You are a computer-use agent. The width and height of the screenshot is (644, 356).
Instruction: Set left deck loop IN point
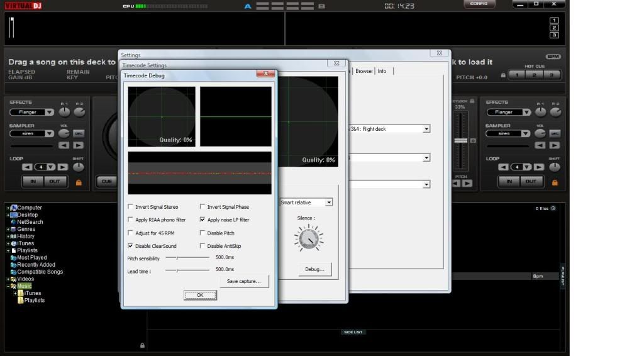coord(33,181)
